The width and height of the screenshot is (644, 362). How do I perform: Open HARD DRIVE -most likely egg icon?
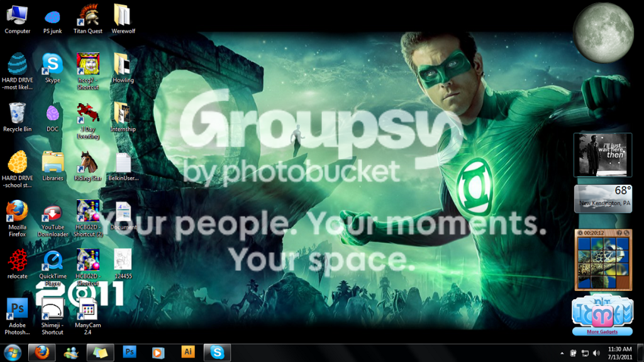pyautogui.click(x=17, y=72)
